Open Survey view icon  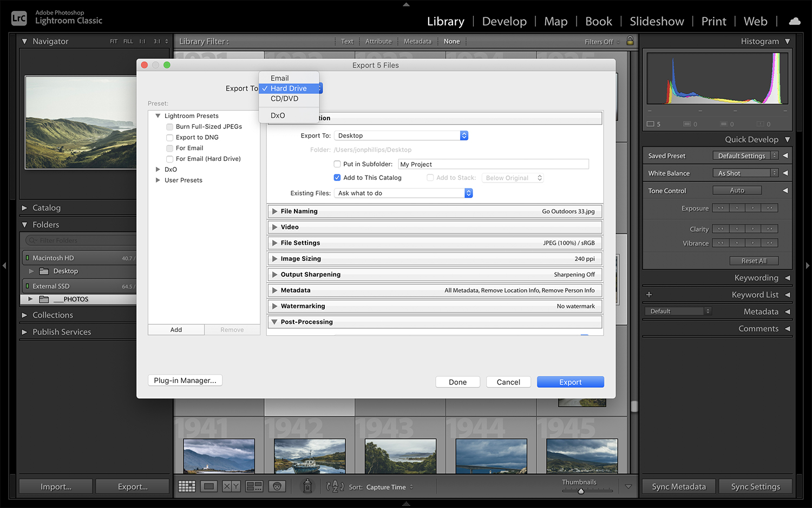tap(254, 486)
